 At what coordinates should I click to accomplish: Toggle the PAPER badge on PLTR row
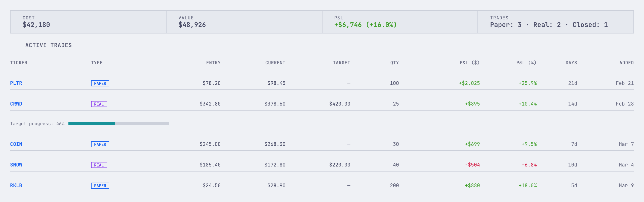100,83
